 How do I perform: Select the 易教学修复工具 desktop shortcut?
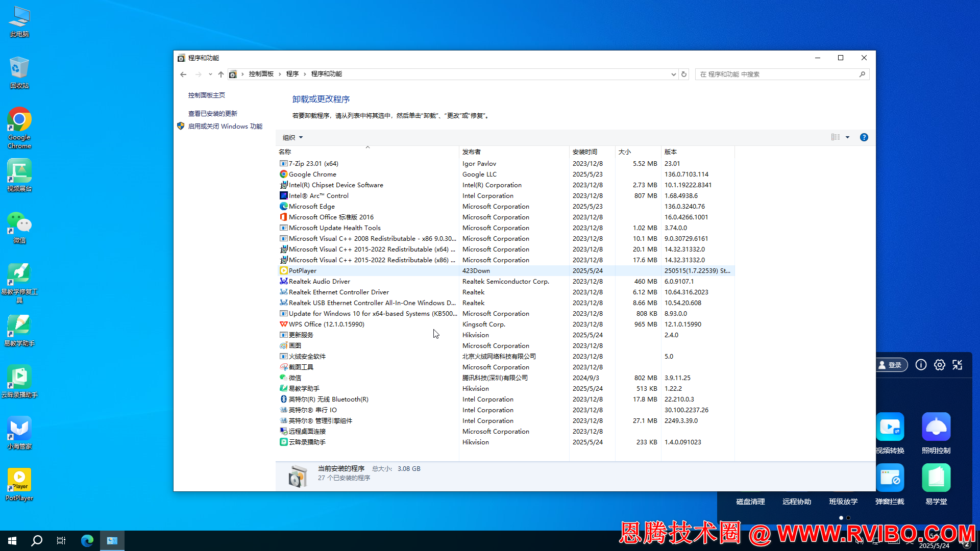[x=19, y=283]
